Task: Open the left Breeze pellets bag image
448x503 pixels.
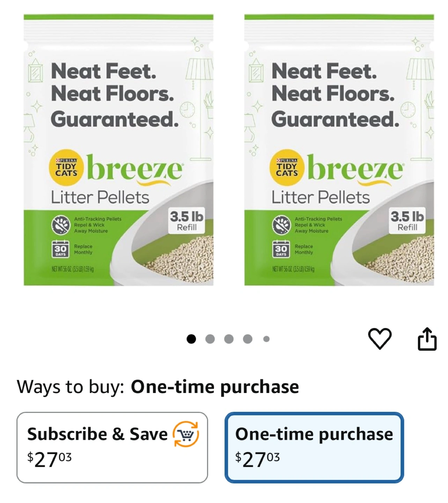Action: click(x=118, y=150)
